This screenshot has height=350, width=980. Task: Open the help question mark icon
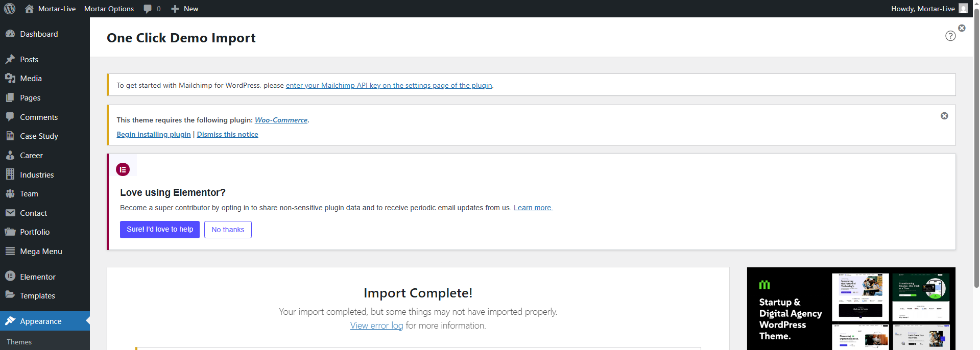pos(950,36)
